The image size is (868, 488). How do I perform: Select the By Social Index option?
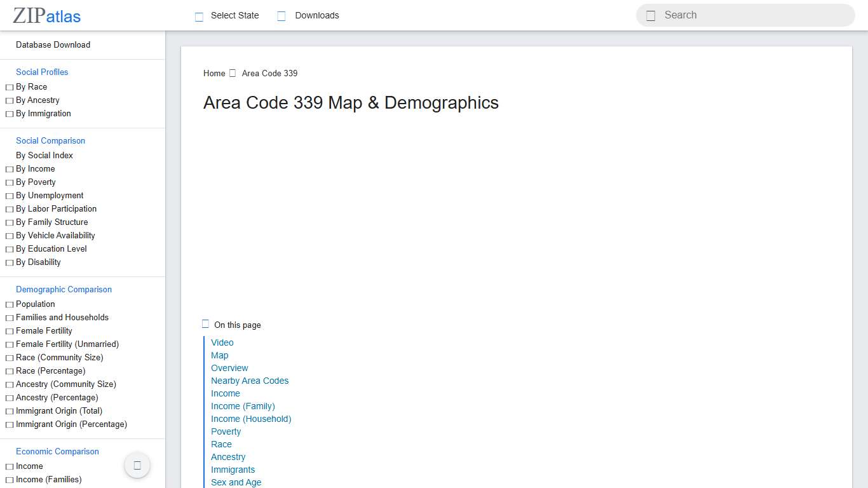click(x=44, y=155)
